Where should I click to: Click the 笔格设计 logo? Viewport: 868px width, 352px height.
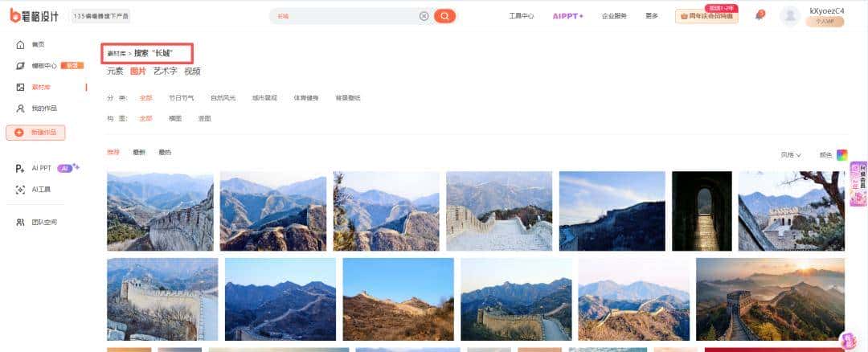tap(35, 15)
